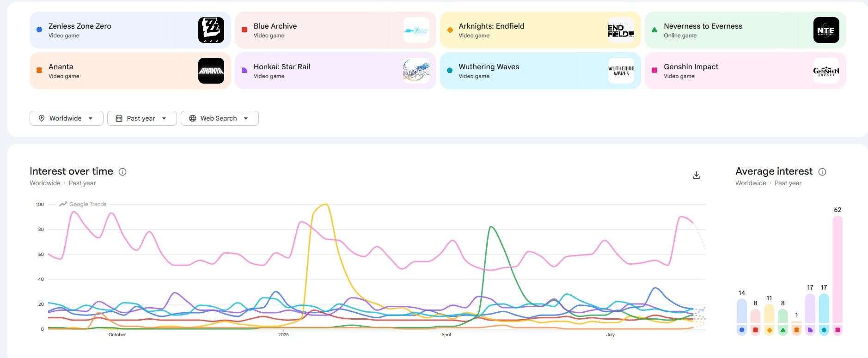Image resolution: width=868 pixels, height=358 pixels.
Task: Click the October label on the time axis
Action: (x=117, y=334)
